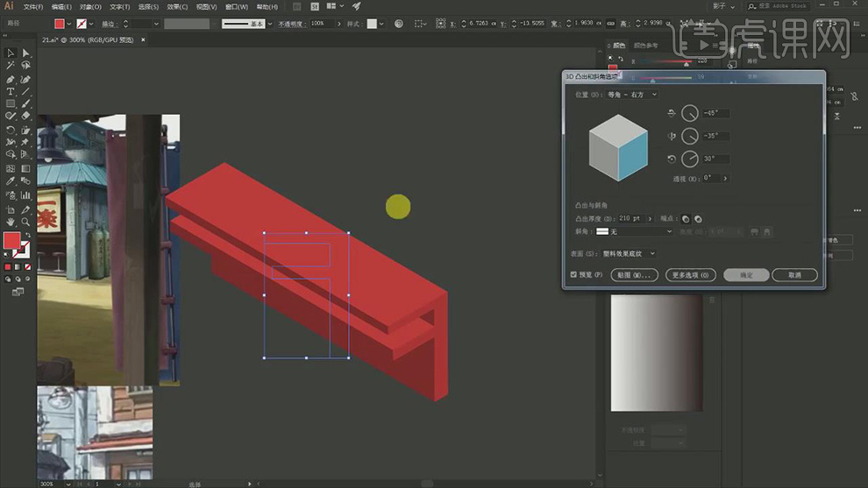
Task: Select the Type tool
Action: coord(11,91)
